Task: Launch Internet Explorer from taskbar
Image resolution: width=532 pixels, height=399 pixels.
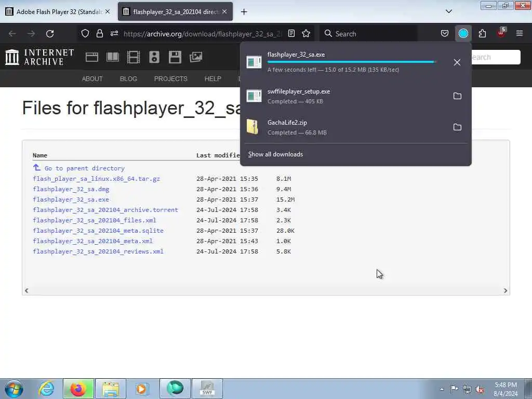Action: 46,389
